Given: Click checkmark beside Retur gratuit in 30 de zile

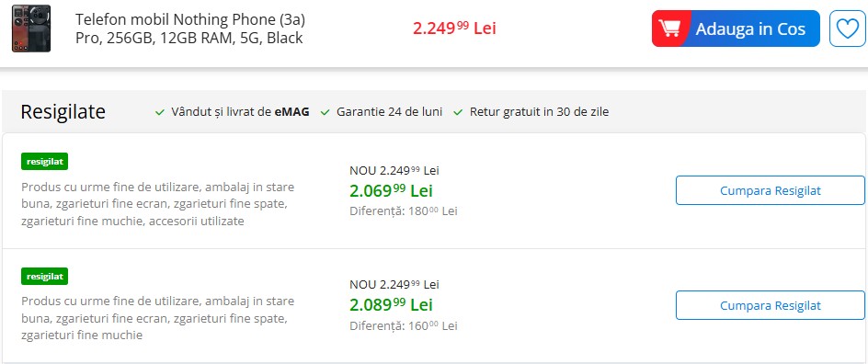Looking at the screenshot, I should (x=458, y=112).
